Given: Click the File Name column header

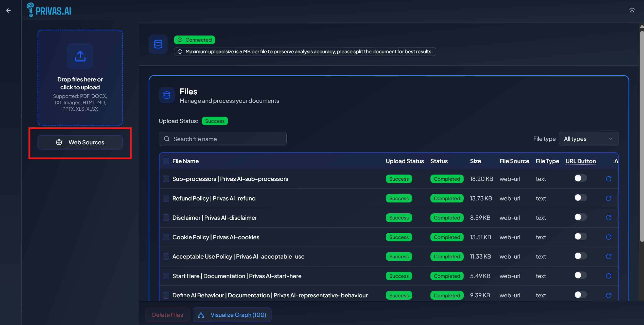Looking at the screenshot, I should point(185,161).
